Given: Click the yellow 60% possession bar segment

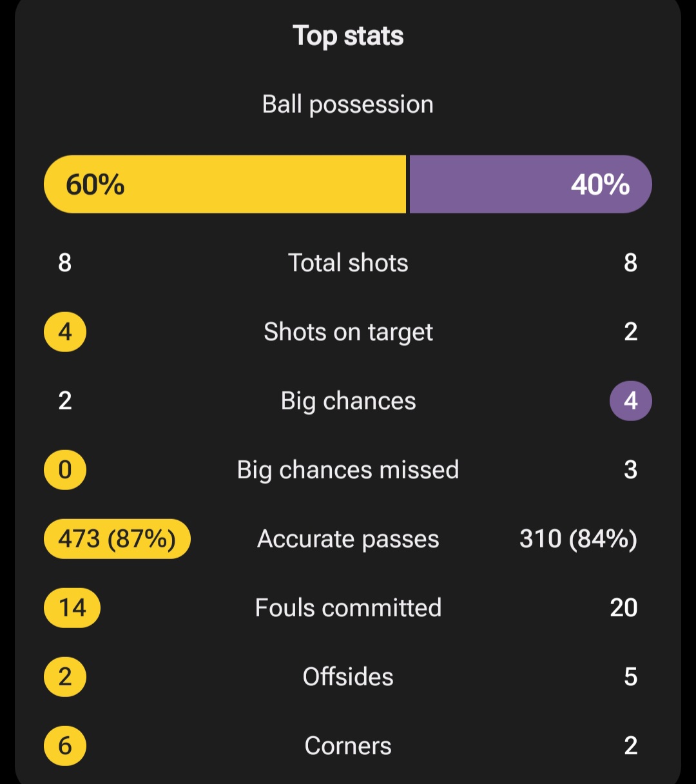Looking at the screenshot, I should click(226, 184).
